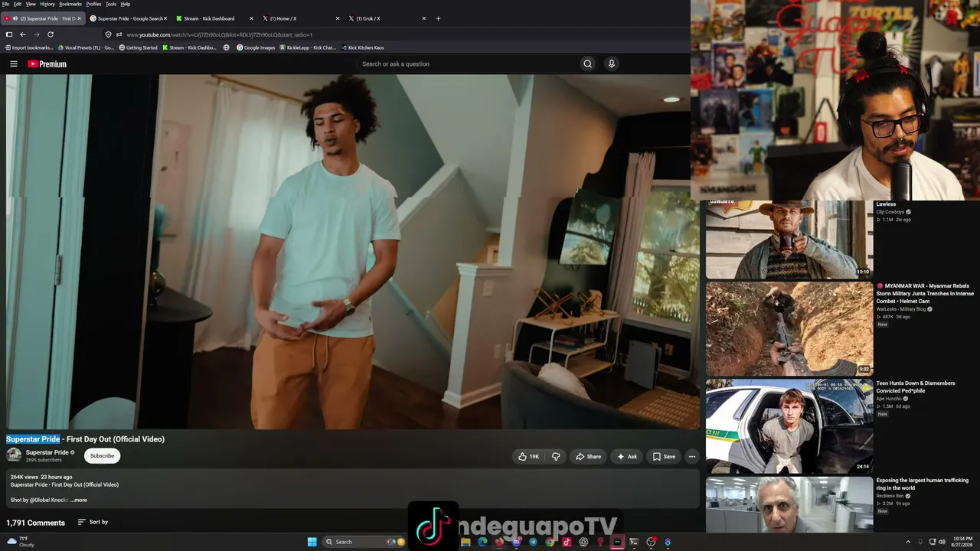Open the taskbar clock and date
The width and height of the screenshot is (980, 551).
pyautogui.click(x=962, y=542)
